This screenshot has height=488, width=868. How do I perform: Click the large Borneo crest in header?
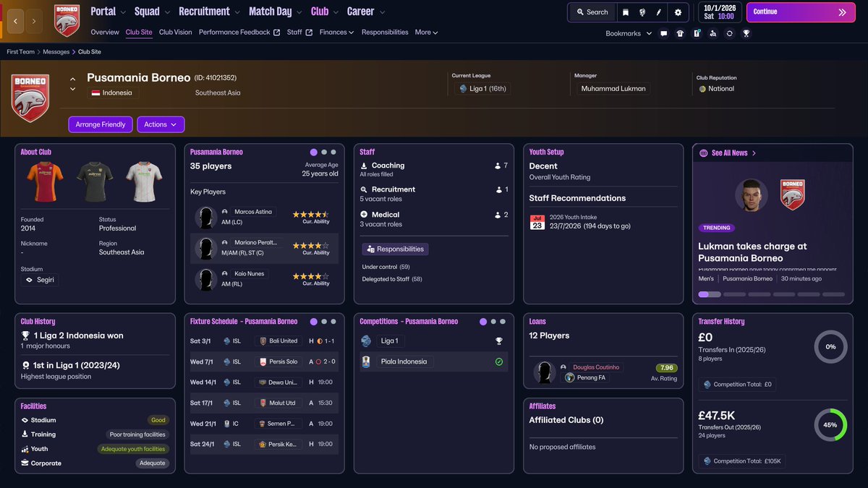tap(30, 97)
